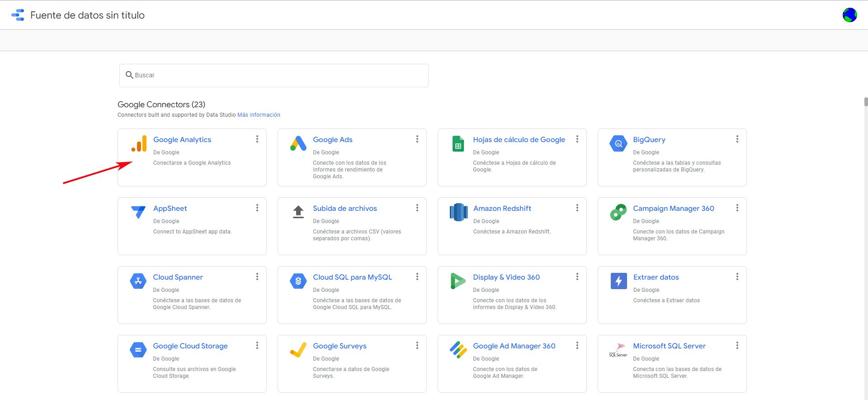Click the Amazon Redshift icon

click(x=458, y=212)
